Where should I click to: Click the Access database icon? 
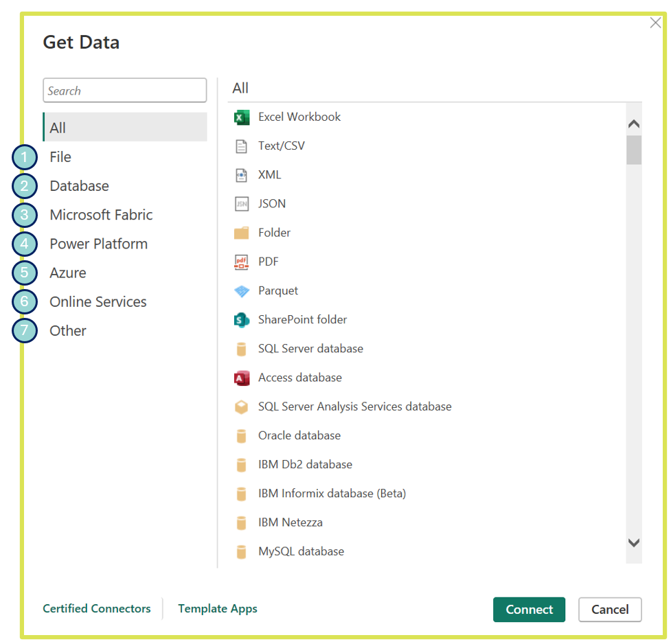click(241, 378)
